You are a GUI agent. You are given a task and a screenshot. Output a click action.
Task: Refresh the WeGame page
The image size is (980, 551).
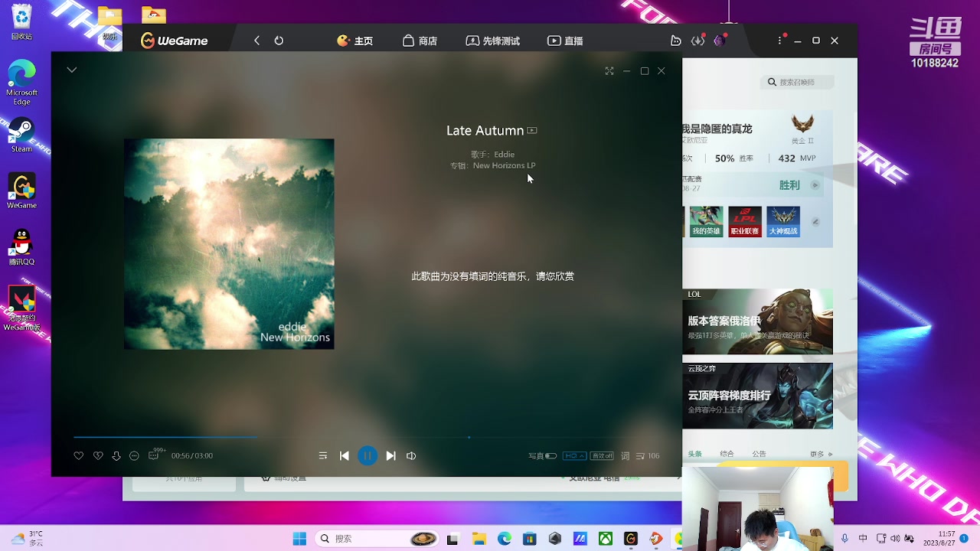click(x=279, y=41)
